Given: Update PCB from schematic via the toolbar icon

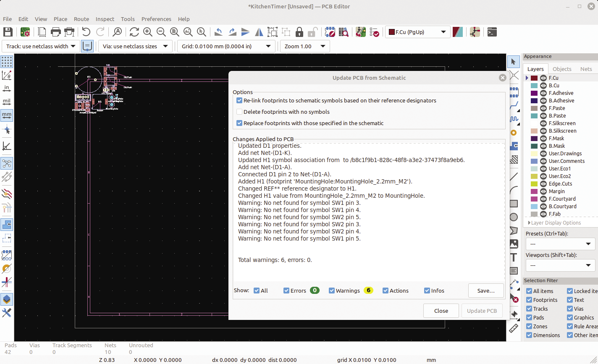Looking at the screenshot, I should click(360, 32).
